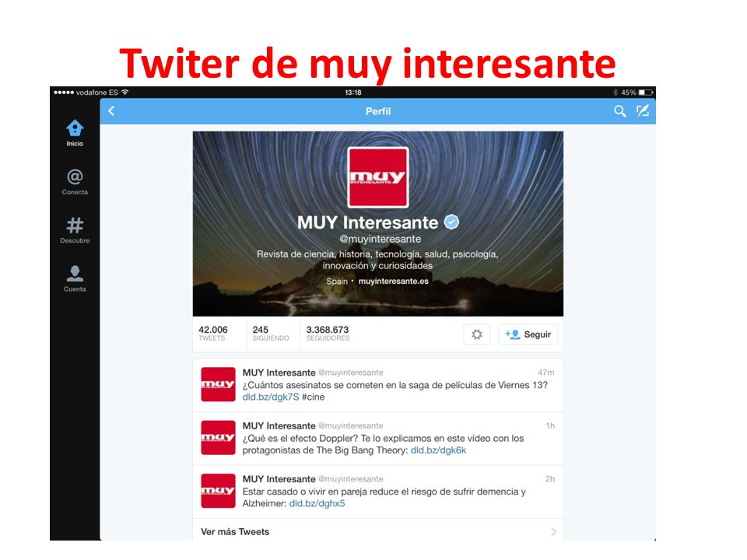747x560 pixels.
Task: Open the dld.bz/dghx5 link
Action: point(317,504)
